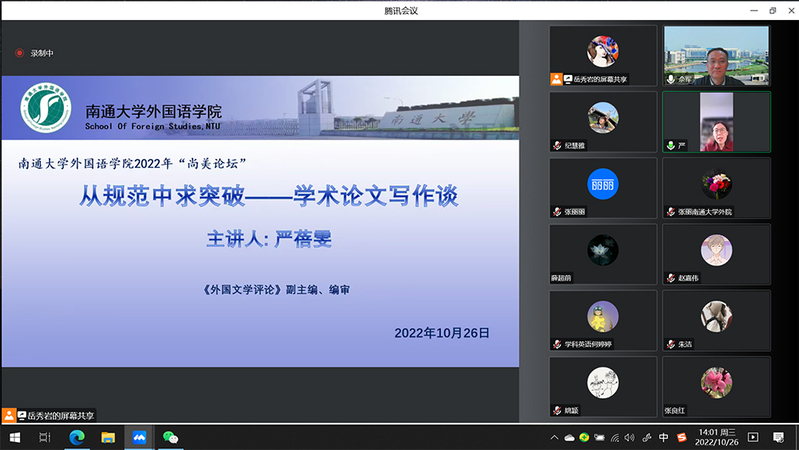
Task: Click the green microphone icon beside 严
Action: click(670, 145)
